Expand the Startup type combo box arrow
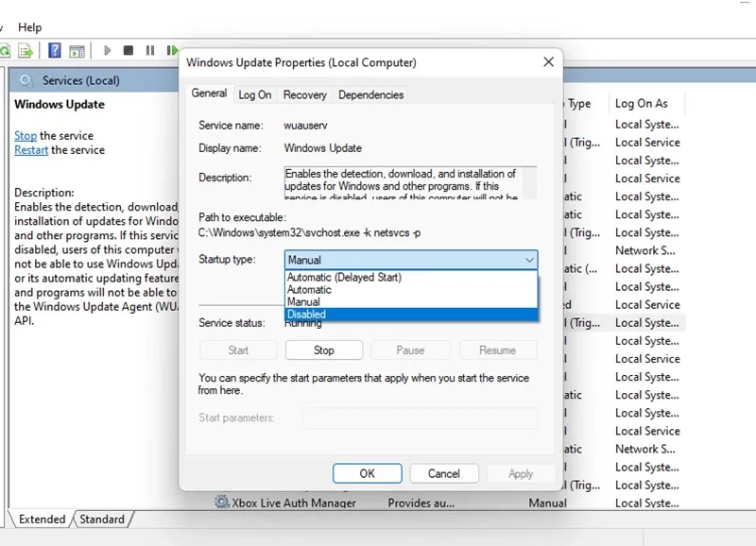Image resolution: width=756 pixels, height=546 pixels. point(528,260)
